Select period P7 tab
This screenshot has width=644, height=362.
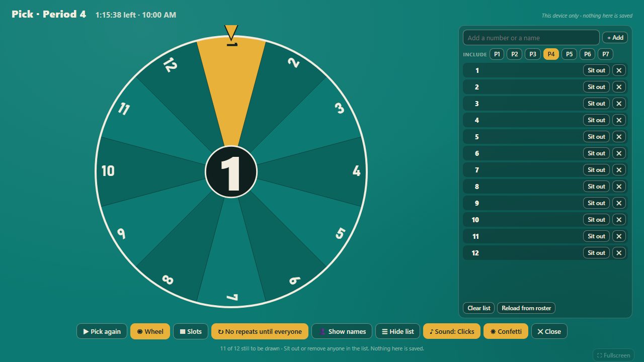click(606, 54)
